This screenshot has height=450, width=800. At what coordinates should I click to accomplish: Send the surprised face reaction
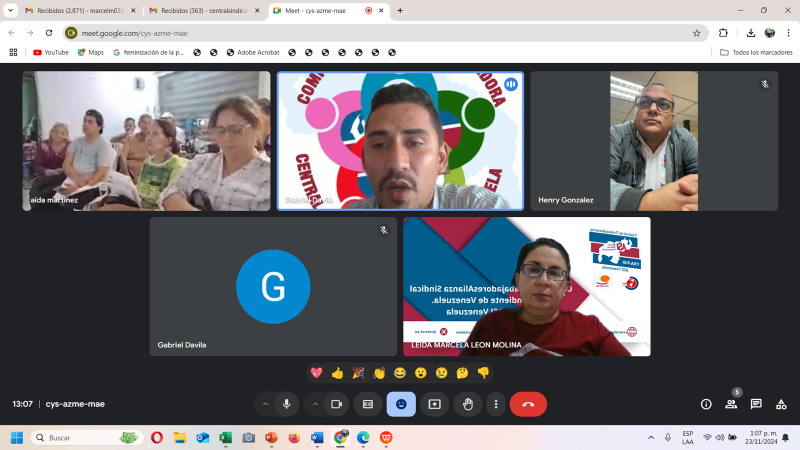click(421, 373)
